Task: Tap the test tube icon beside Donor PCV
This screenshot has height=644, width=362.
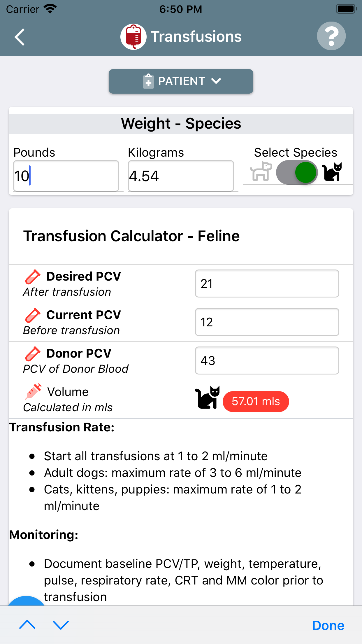Action: click(x=33, y=353)
